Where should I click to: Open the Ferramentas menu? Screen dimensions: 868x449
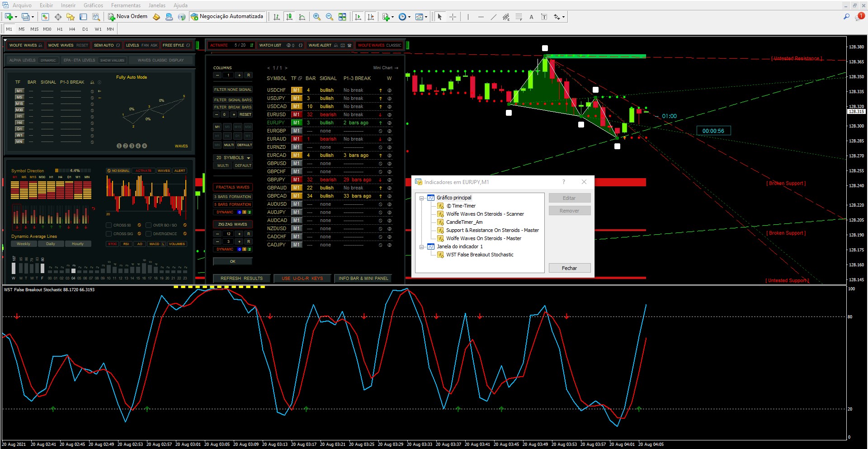click(x=126, y=5)
